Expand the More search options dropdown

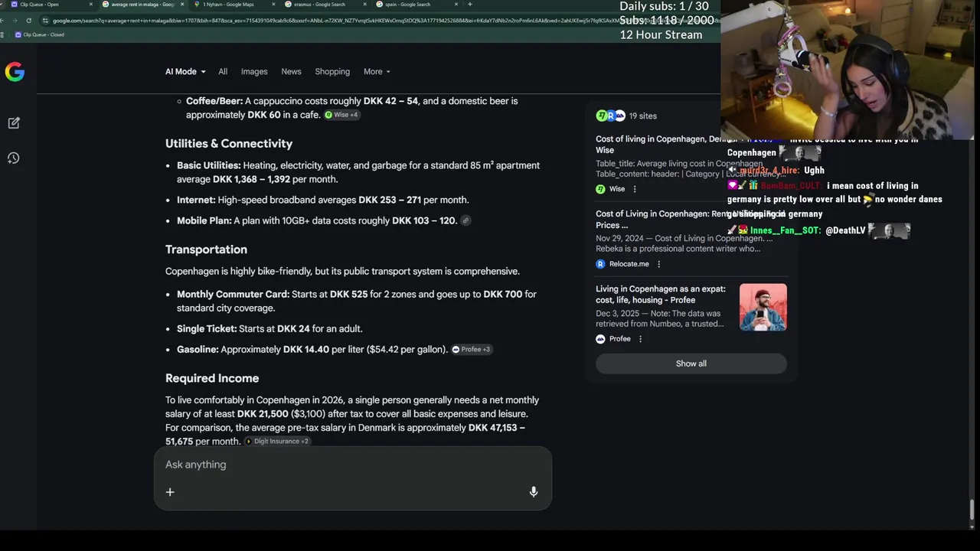377,71
